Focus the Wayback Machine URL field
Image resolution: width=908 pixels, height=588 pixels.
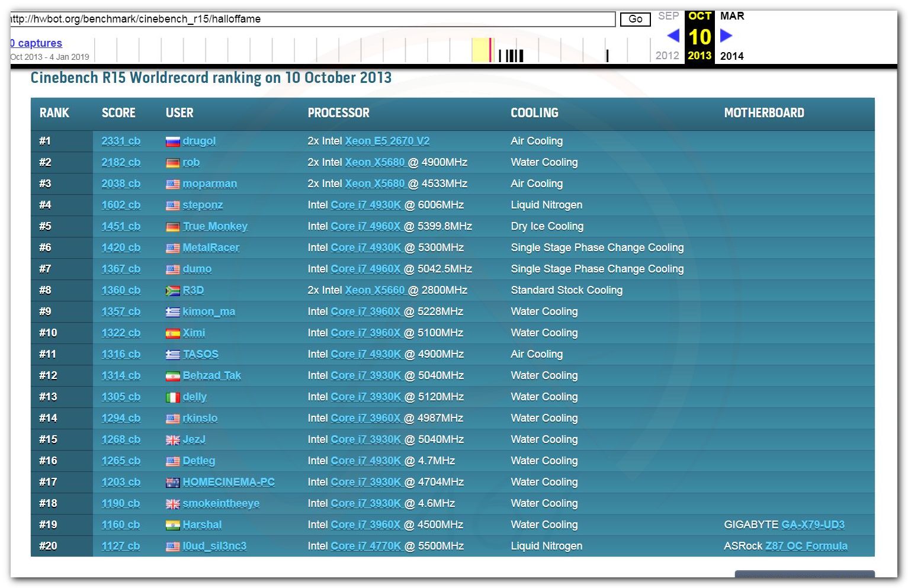[x=313, y=19]
